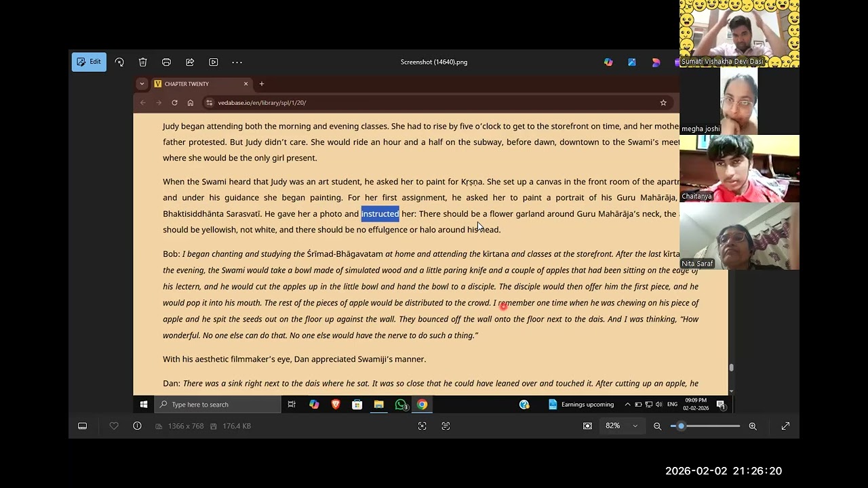This screenshot has width=868, height=488.
Task: Select Chaitanya's video tile
Action: tap(739, 168)
